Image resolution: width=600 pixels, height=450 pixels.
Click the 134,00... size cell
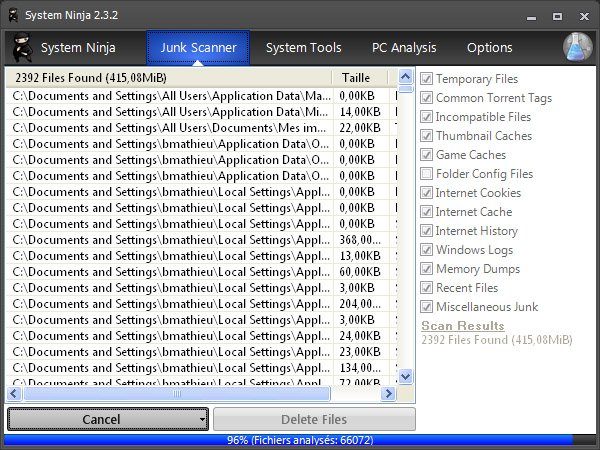click(360, 368)
